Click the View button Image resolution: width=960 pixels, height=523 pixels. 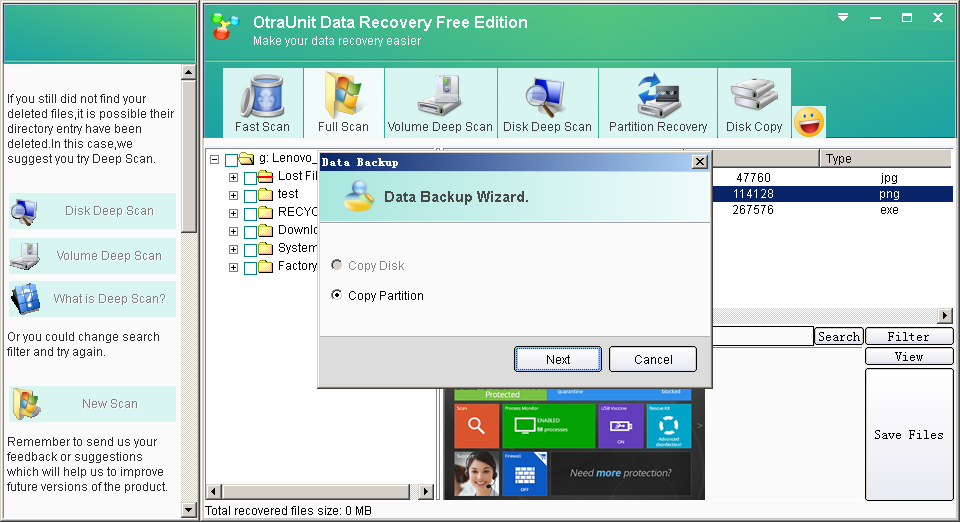[909, 356]
